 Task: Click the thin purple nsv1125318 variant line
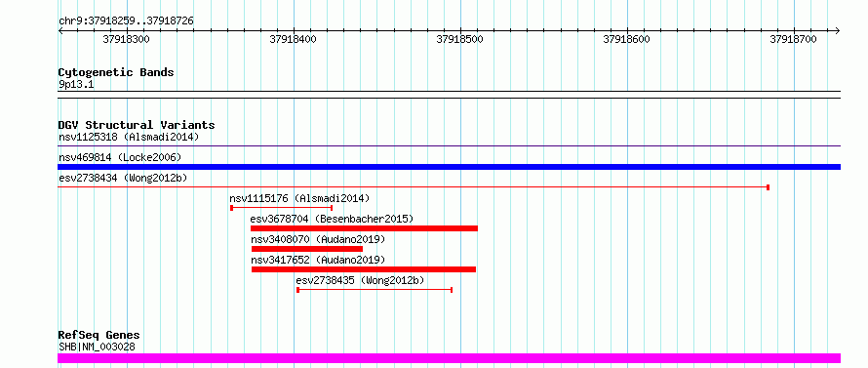point(449,146)
